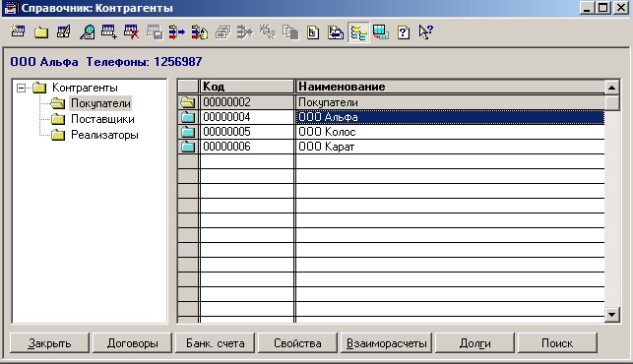Click the open folder icon beside Покупатели in the tree

pos(58,103)
